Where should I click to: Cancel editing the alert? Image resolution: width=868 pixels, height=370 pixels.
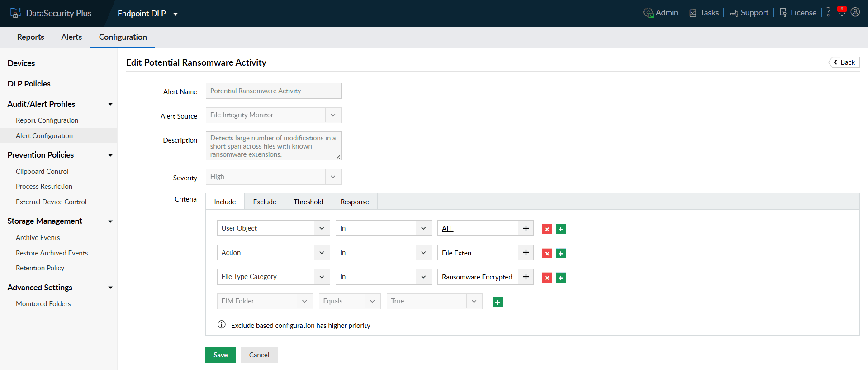click(259, 355)
